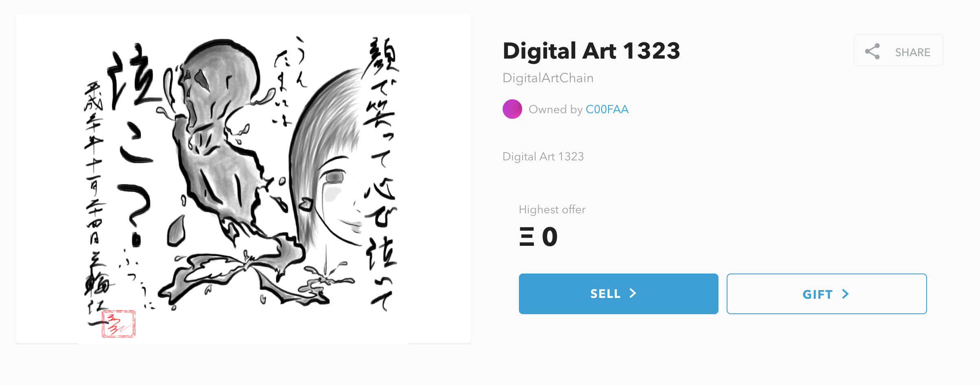Open the DigitalArtChain collection link
980x385 pixels.
pos(548,78)
